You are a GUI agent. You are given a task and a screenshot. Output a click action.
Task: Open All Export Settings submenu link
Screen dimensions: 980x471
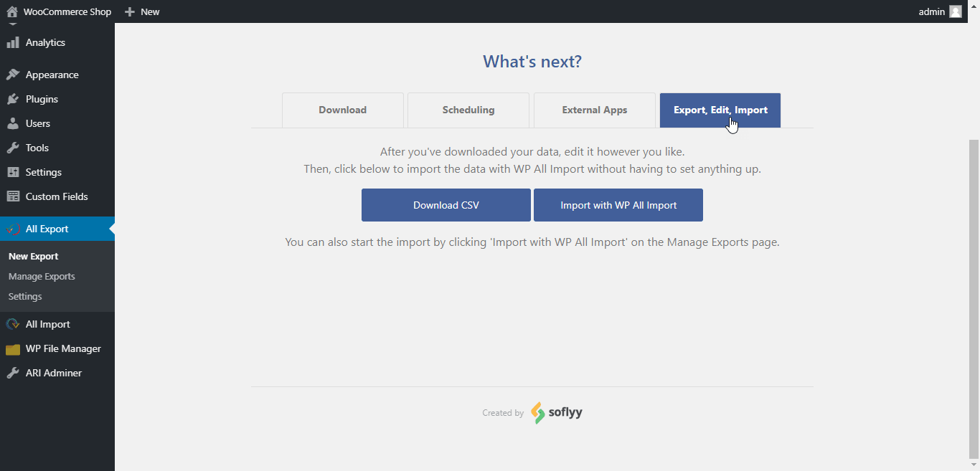point(25,296)
